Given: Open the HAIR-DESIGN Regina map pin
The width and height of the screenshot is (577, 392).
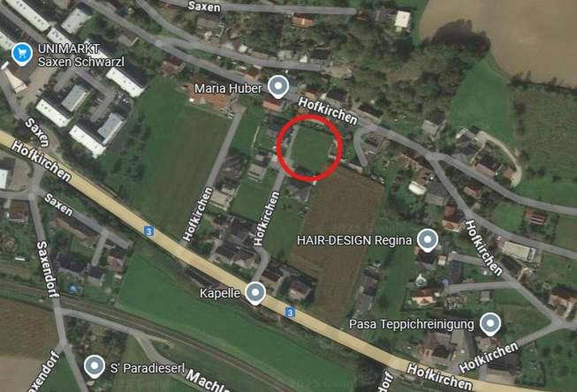Looking at the screenshot, I should pos(427,240).
